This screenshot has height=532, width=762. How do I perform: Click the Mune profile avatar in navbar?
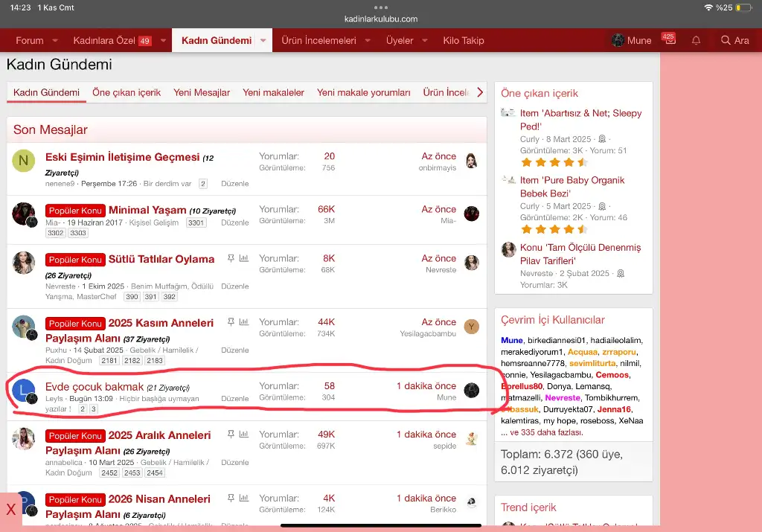tap(618, 40)
